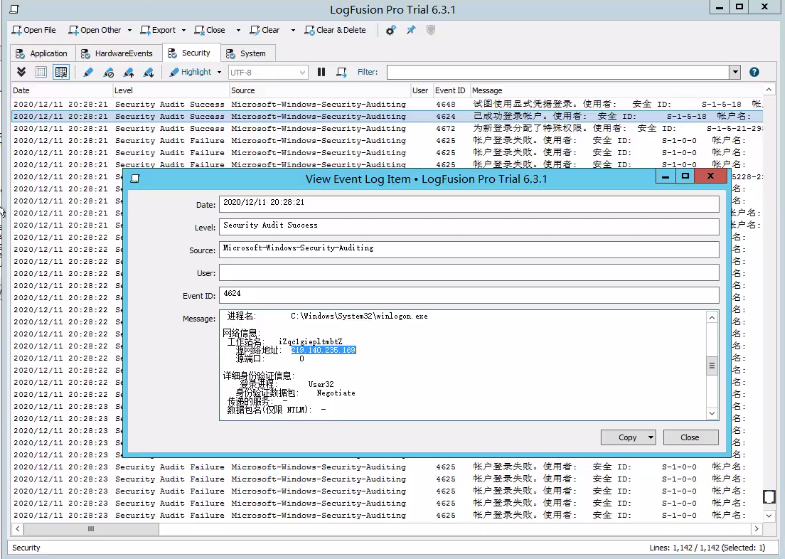Click the blue help question mark icon

pos(754,72)
